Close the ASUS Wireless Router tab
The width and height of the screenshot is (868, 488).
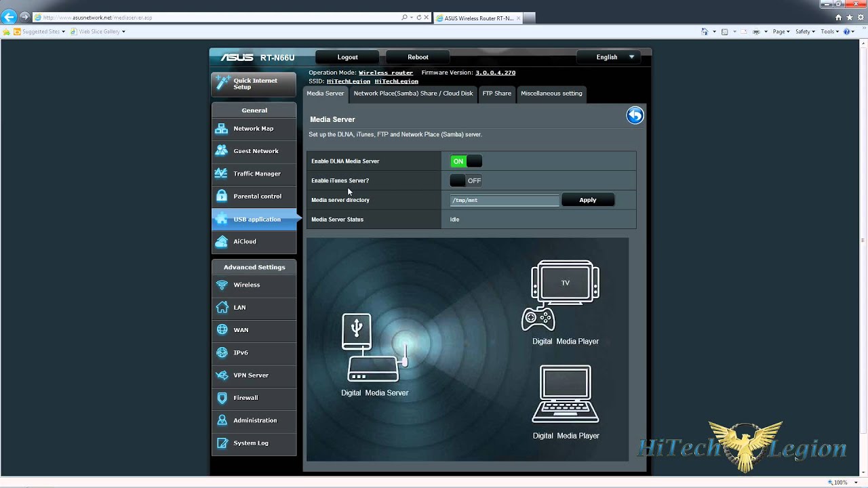click(519, 18)
